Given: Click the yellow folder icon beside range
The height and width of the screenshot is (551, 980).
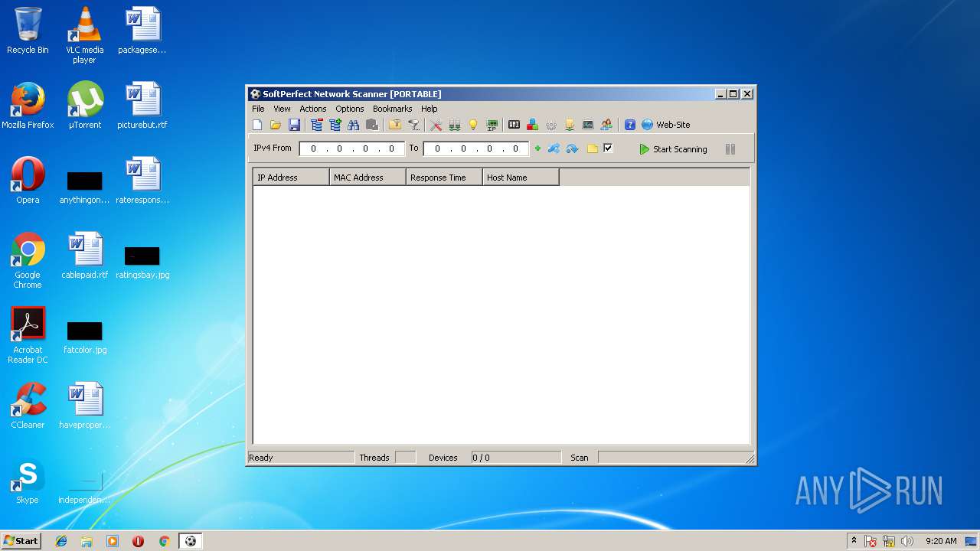Looking at the screenshot, I should pyautogui.click(x=592, y=148).
